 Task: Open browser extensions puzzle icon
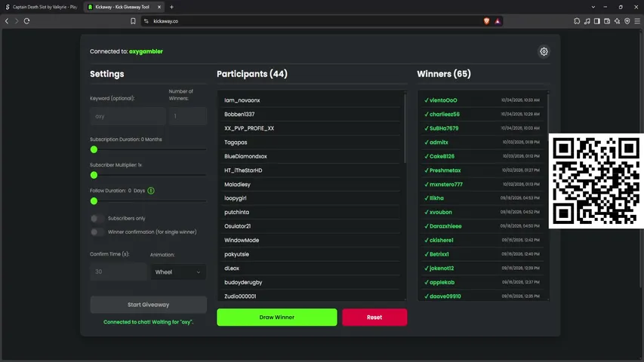[x=577, y=21]
